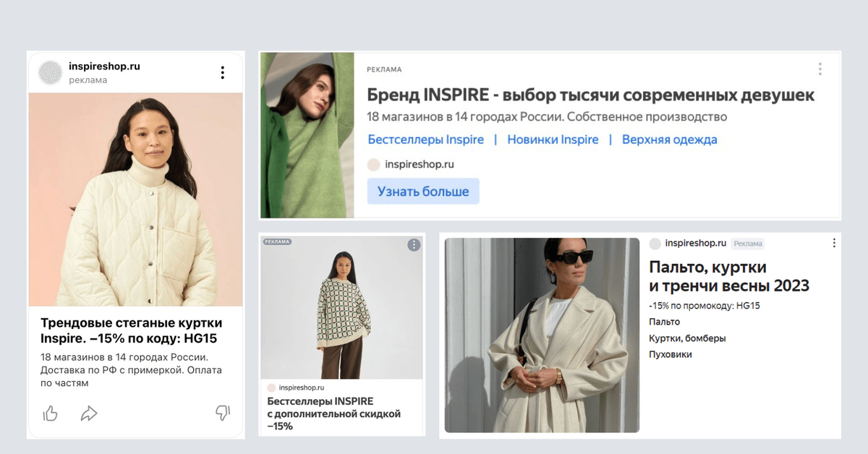Click the РЕКЛАМА label above Бренд INSPIRE headline
The width and height of the screenshot is (868, 454).
coord(384,69)
